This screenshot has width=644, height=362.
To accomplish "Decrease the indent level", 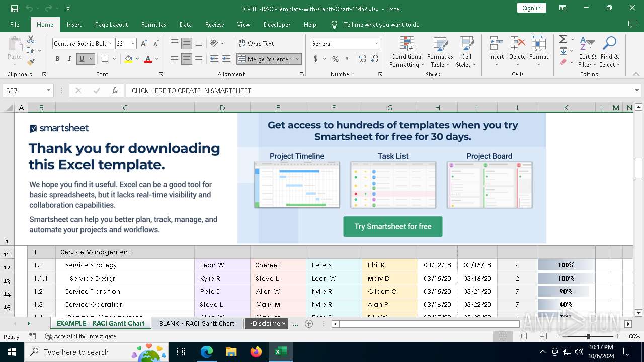I will 214,59.
